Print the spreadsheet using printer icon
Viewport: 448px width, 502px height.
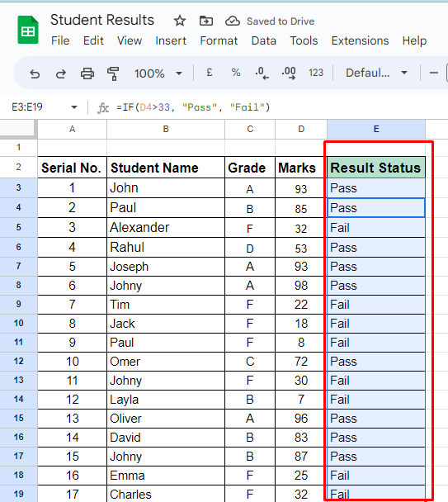pyautogui.click(x=87, y=73)
